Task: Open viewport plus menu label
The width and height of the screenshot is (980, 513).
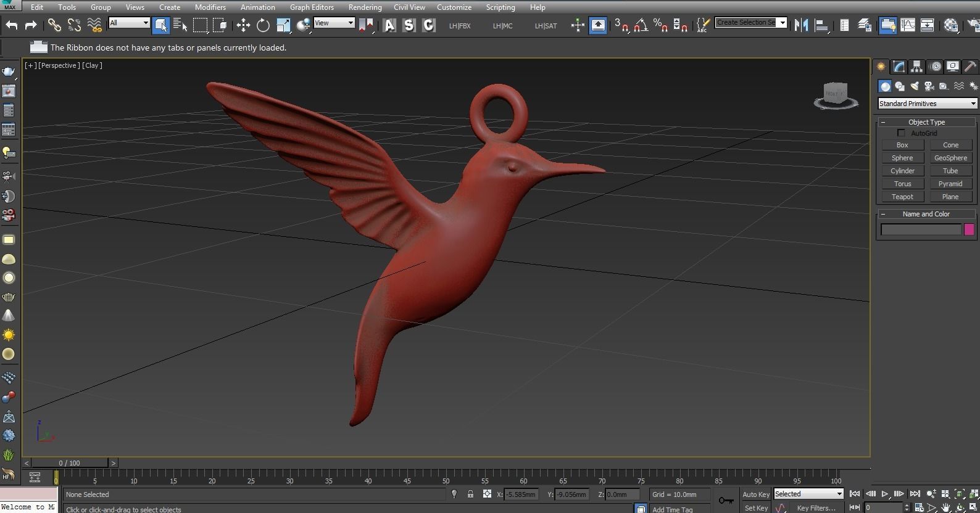Action: (x=30, y=65)
